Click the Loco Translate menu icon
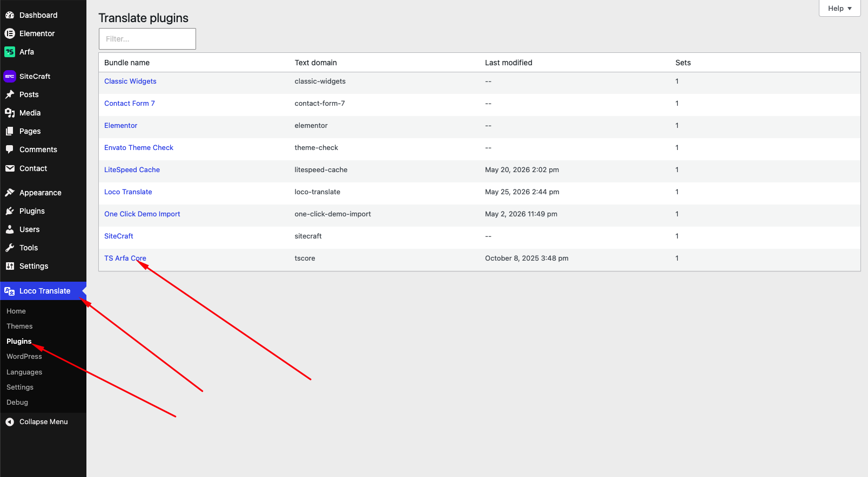Viewport: 868px width, 477px height. coord(10,291)
